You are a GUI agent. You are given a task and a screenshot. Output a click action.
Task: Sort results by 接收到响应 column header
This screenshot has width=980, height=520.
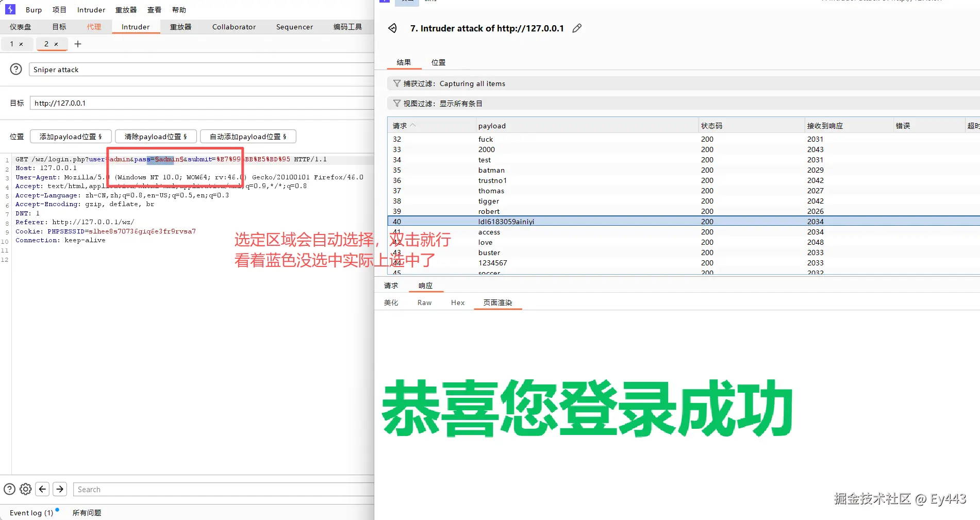[849, 126]
